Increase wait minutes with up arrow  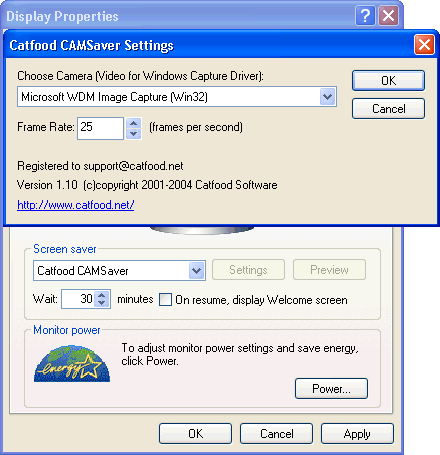(102, 295)
